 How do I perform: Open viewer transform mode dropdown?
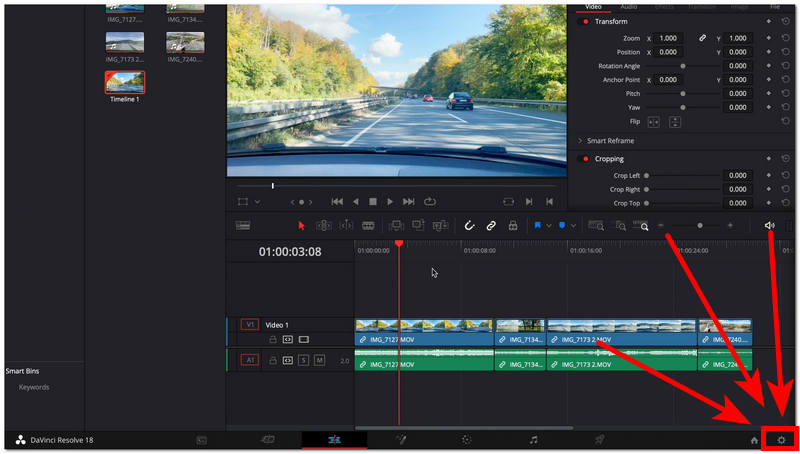[x=257, y=202]
